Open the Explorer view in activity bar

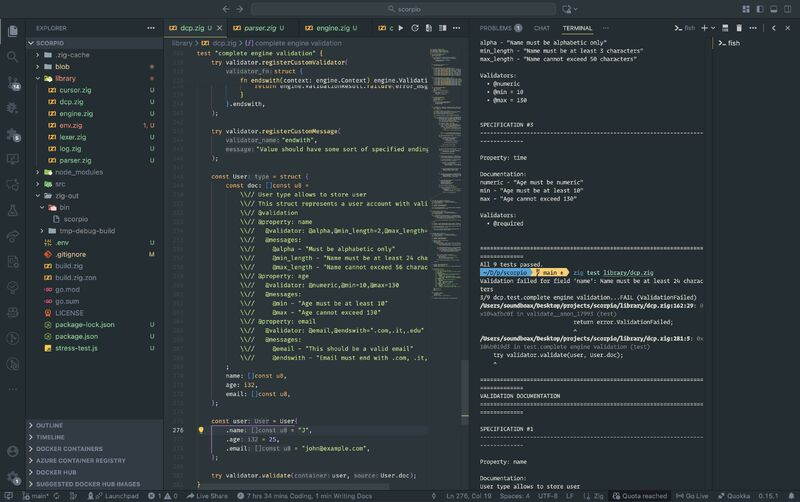tap(13, 31)
